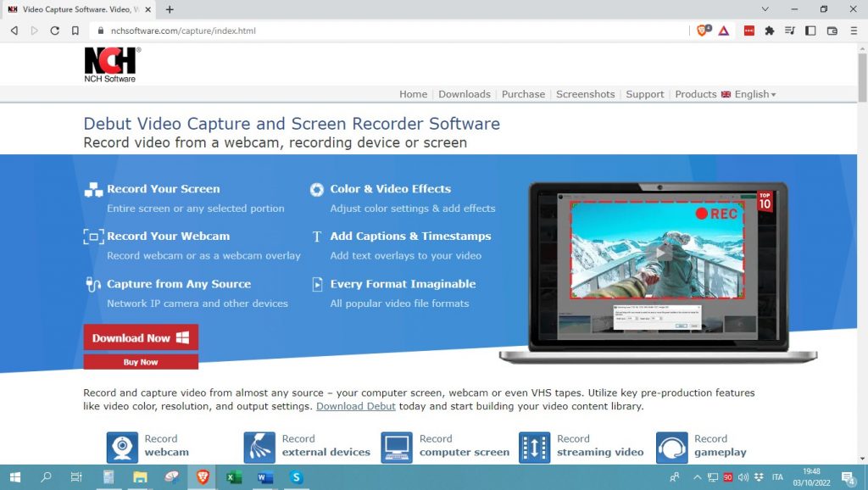Click the Buy Now button
The width and height of the screenshot is (868, 490).
[140, 361]
